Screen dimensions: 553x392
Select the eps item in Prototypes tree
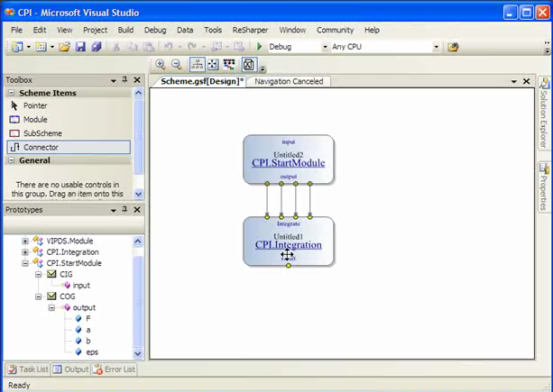92,351
